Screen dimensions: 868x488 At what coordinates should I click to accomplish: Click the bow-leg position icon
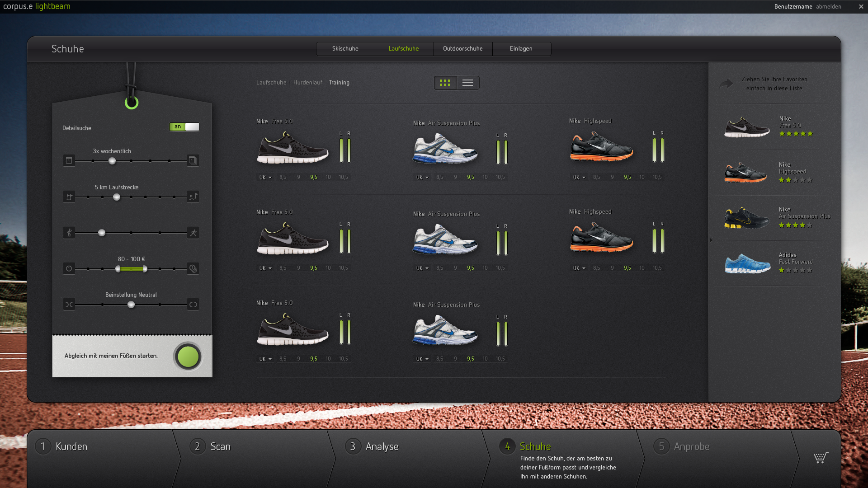click(x=193, y=305)
